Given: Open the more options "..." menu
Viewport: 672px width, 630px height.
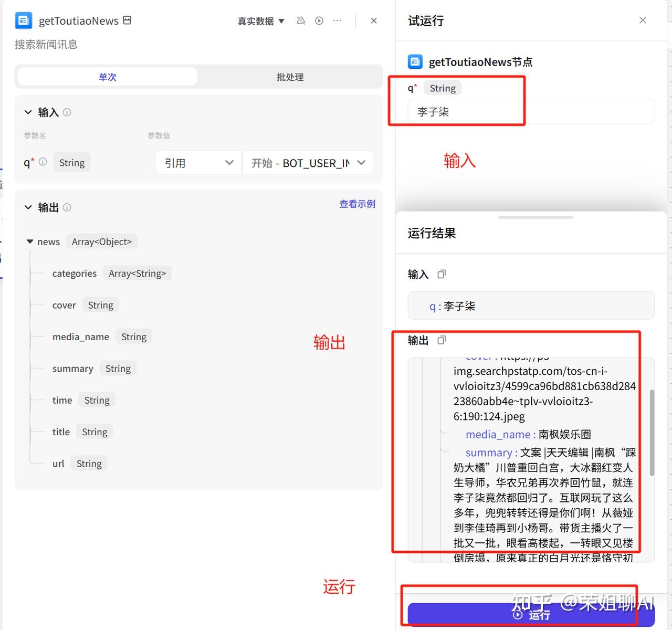Looking at the screenshot, I should pyautogui.click(x=337, y=20).
